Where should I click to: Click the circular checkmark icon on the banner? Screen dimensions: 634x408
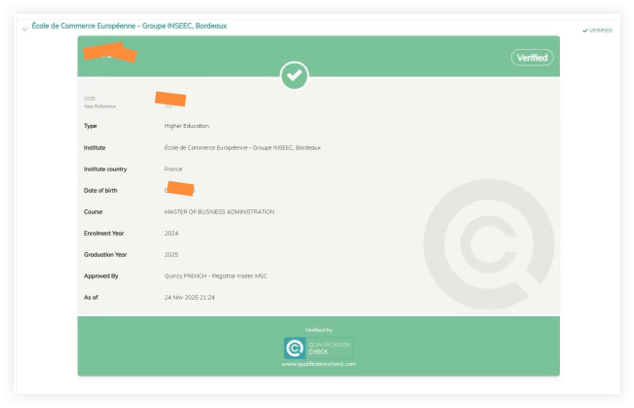click(x=294, y=75)
